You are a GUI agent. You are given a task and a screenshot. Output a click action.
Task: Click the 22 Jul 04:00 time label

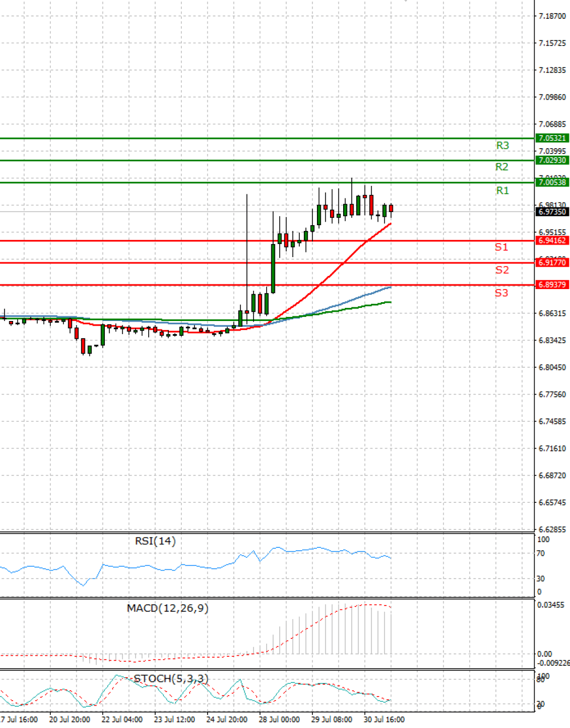pyautogui.click(x=122, y=719)
